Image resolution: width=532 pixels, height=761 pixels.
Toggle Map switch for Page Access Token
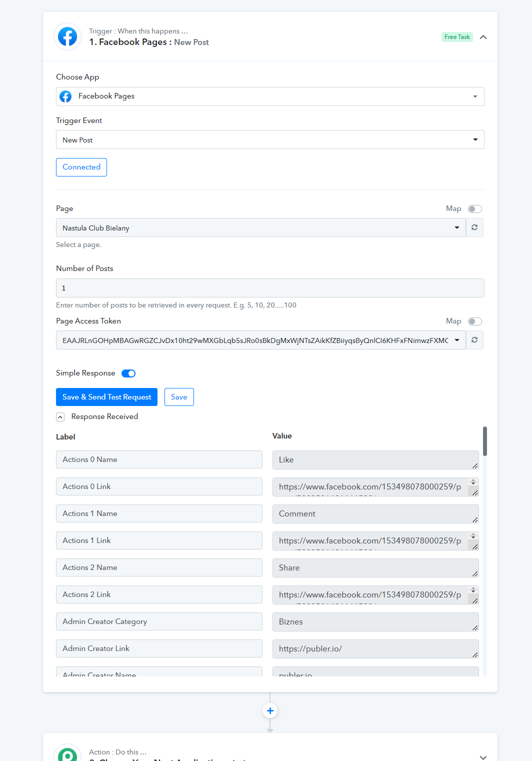click(474, 321)
